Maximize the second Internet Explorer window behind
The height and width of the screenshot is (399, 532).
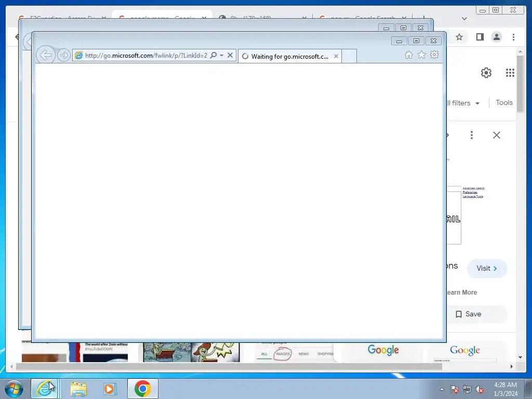(x=403, y=28)
